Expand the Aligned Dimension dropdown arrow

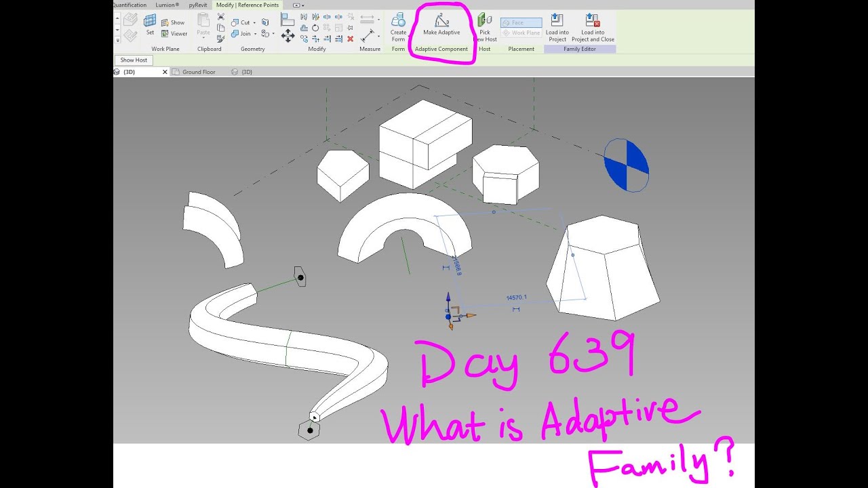[x=378, y=36]
